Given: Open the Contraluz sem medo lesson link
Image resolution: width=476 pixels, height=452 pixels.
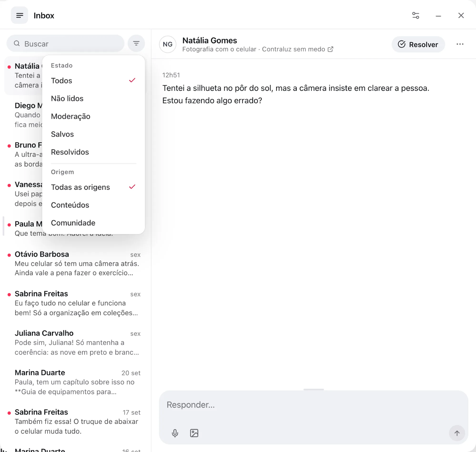Looking at the screenshot, I should (x=293, y=49).
